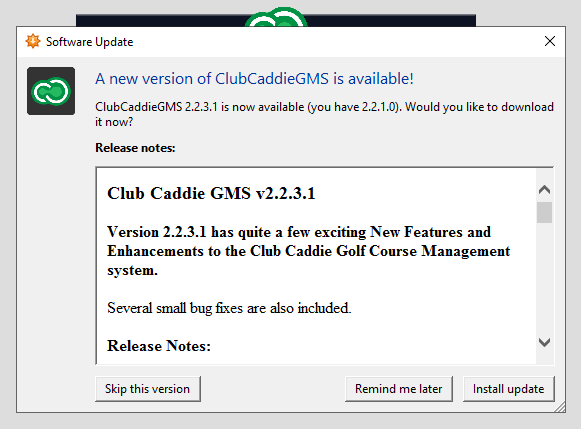Click the release notes scroll up arrow
The image size is (581, 429).
(x=544, y=190)
